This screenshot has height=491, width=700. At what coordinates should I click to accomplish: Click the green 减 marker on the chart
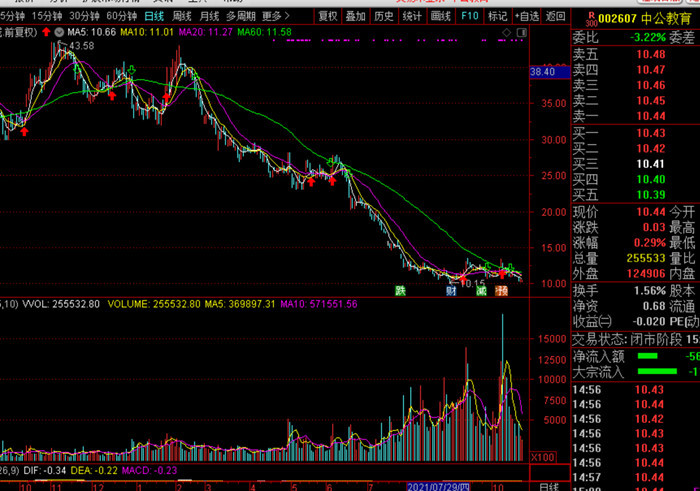[x=481, y=290]
